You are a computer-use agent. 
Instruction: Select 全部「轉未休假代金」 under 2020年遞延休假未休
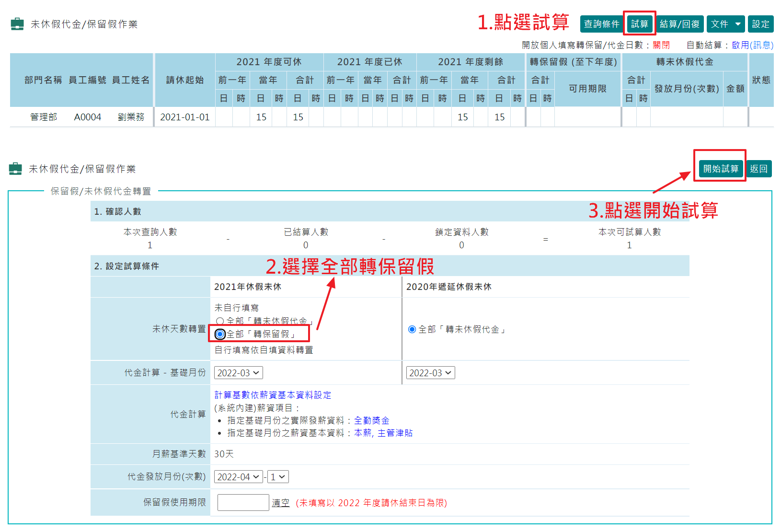point(411,329)
